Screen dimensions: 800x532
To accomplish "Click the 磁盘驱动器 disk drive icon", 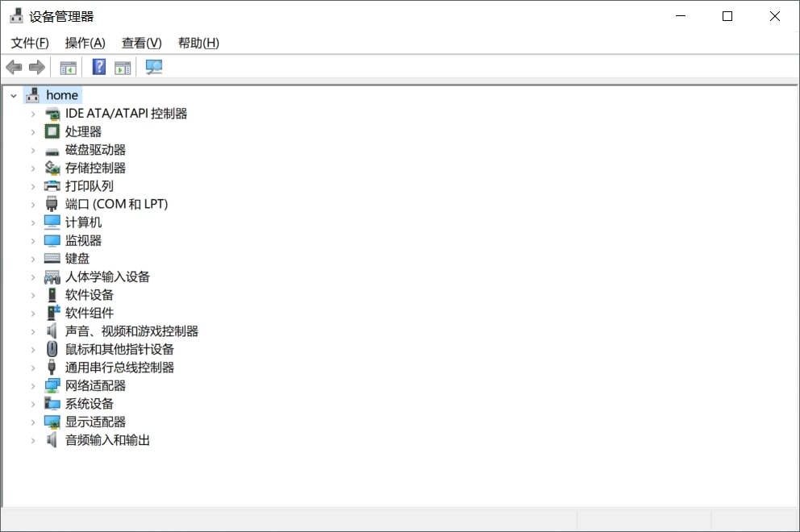I will (52, 151).
